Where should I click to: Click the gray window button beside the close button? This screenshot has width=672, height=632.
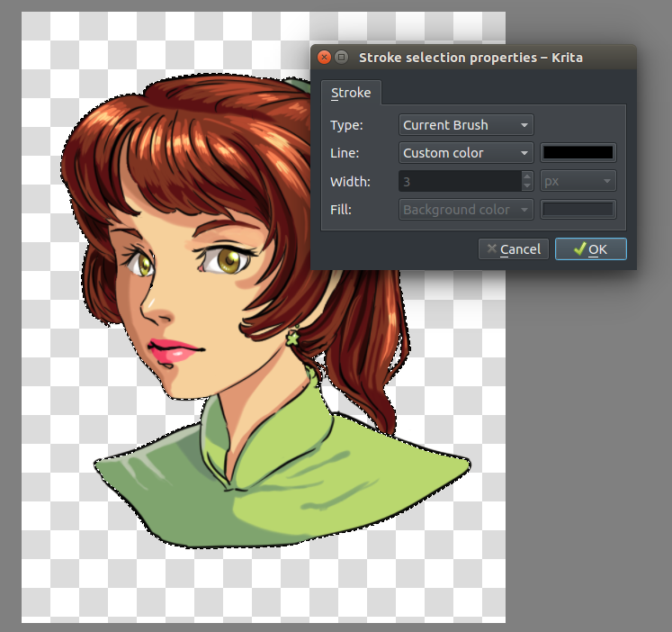(x=342, y=58)
